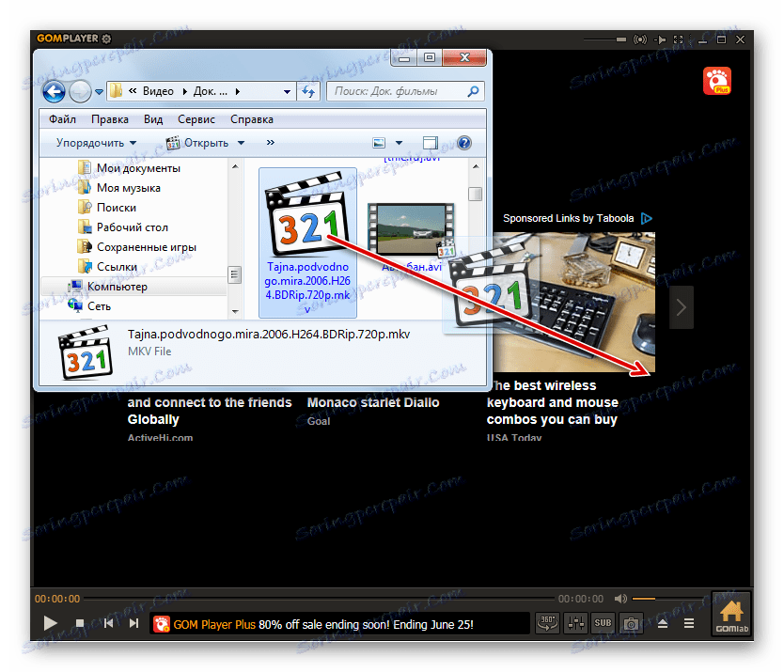
Task: Select Моя музыка folder
Action: click(x=129, y=188)
